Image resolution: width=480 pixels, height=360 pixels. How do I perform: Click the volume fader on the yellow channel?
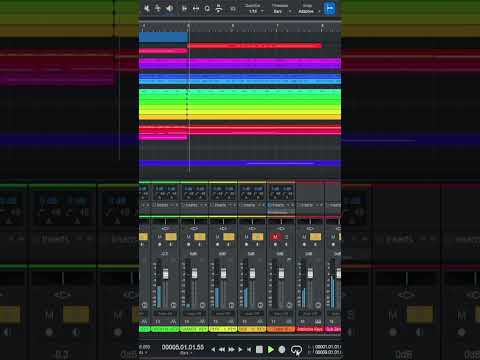click(x=224, y=273)
